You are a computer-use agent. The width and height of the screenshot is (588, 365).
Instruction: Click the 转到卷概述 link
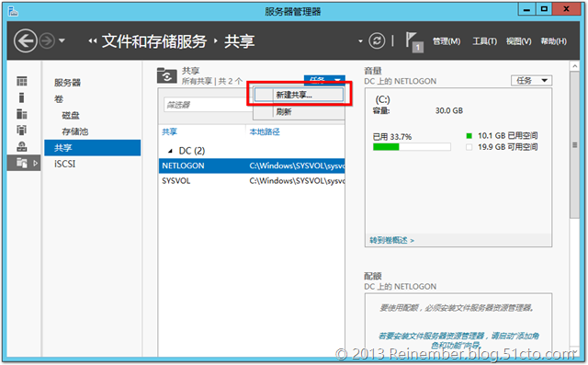coord(392,241)
